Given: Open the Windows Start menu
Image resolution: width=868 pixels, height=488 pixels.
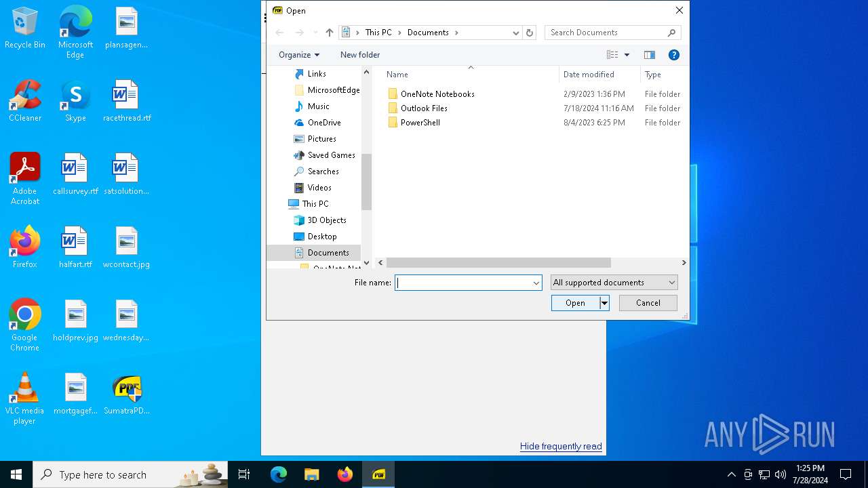Looking at the screenshot, I should tap(16, 474).
